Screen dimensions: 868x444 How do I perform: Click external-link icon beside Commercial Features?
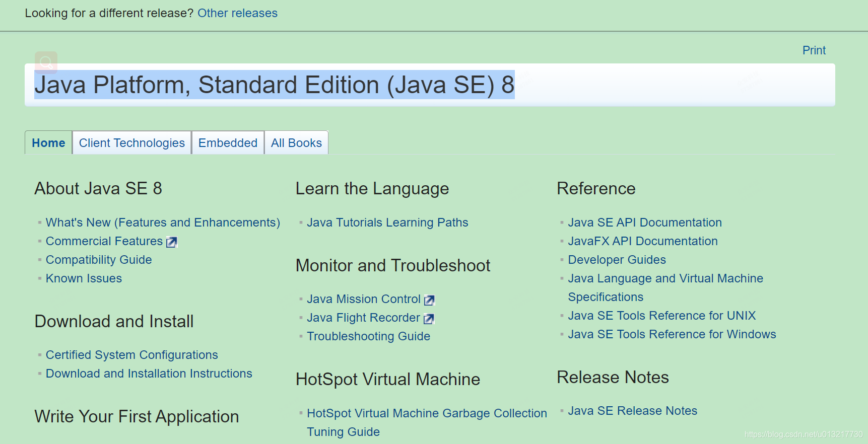[x=172, y=242]
